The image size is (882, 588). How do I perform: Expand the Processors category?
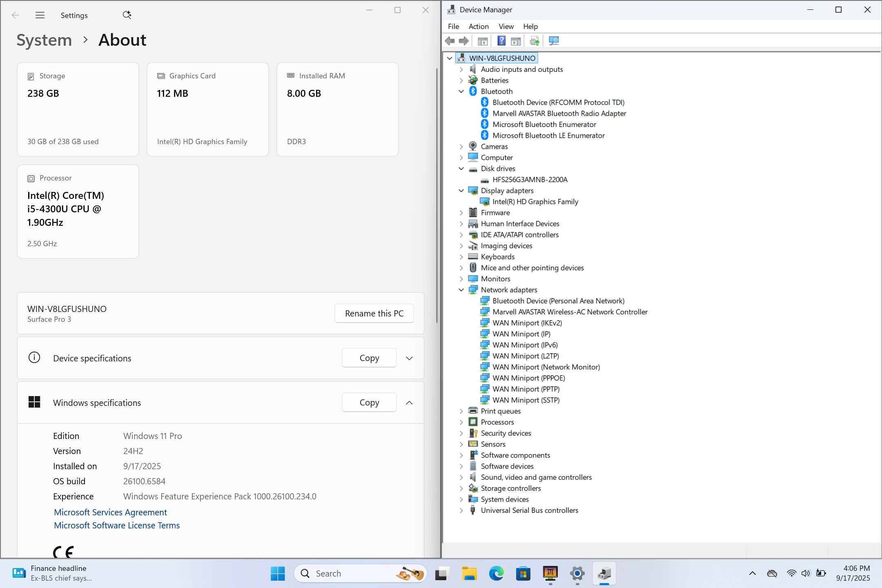[461, 422]
